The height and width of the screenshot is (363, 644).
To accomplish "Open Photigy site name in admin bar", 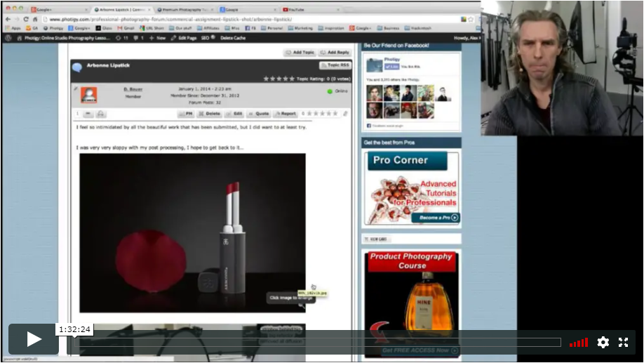I will [x=63, y=38].
